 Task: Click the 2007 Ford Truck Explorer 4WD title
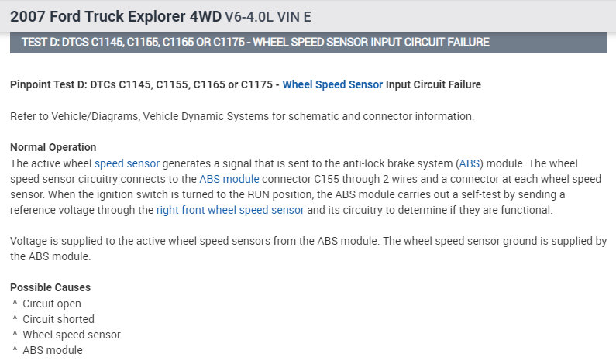coord(106,15)
